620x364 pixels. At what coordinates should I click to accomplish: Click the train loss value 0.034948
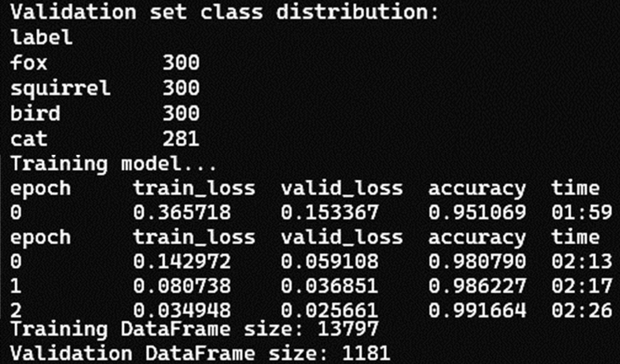(182, 310)
